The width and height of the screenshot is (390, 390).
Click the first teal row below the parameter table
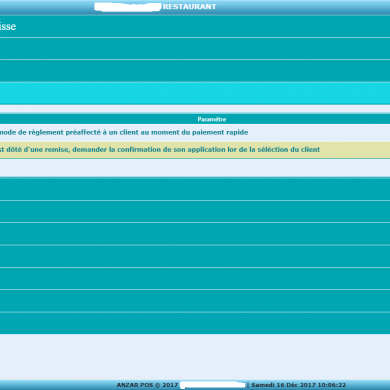195,189
